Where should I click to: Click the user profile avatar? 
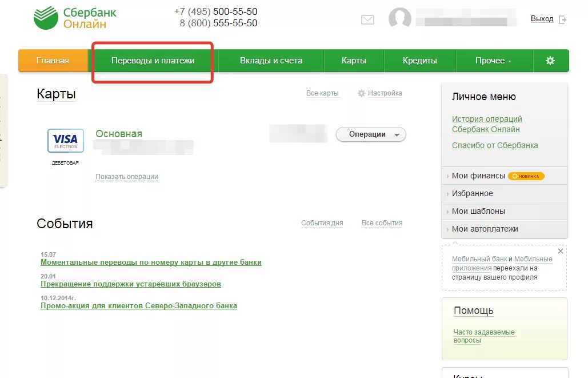[x=400, y=18]
